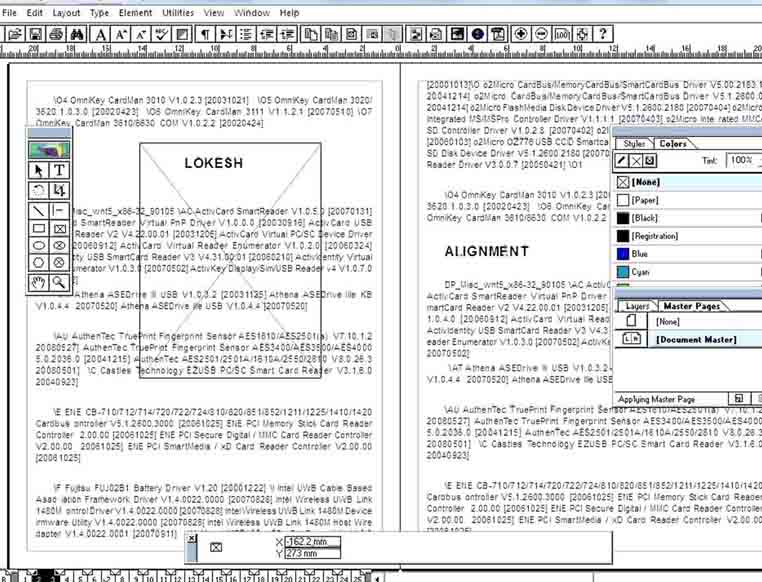Toggle the Both fill and stroke button
Image resolution: width=762 pixels, height=582 pixels.
pyautogui.click(x=650, y=160)
